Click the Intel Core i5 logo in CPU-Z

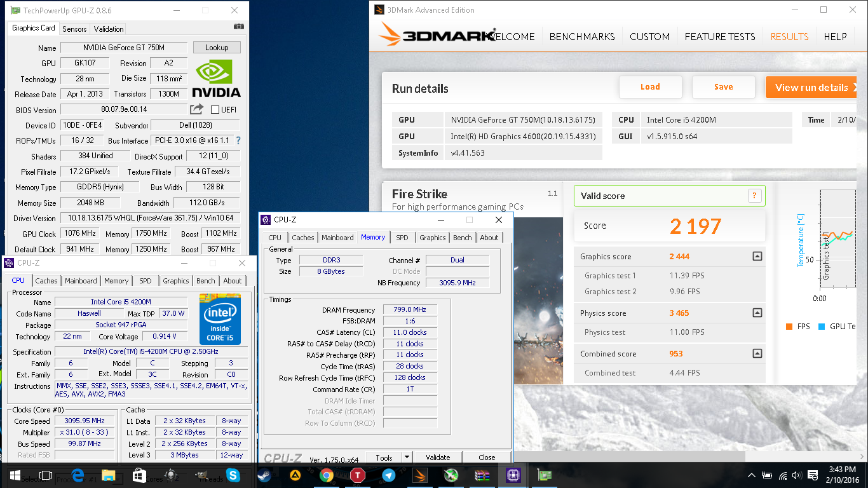click(220, 319)
